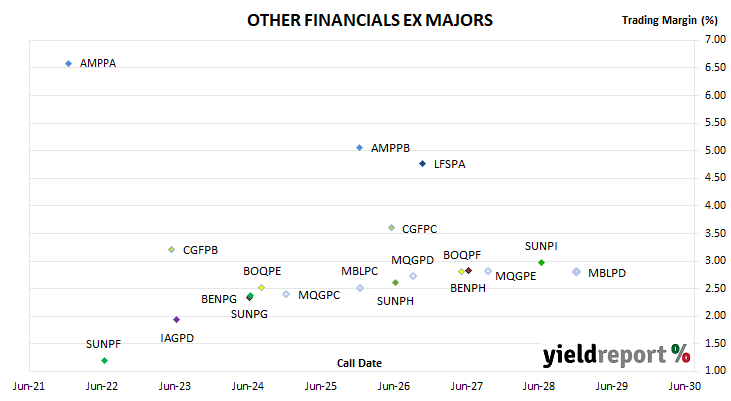Image resolution: width=731 pixels, height=401 pixels.
Task: Click the CGFPB diamond marker
Action: (172, 250)
